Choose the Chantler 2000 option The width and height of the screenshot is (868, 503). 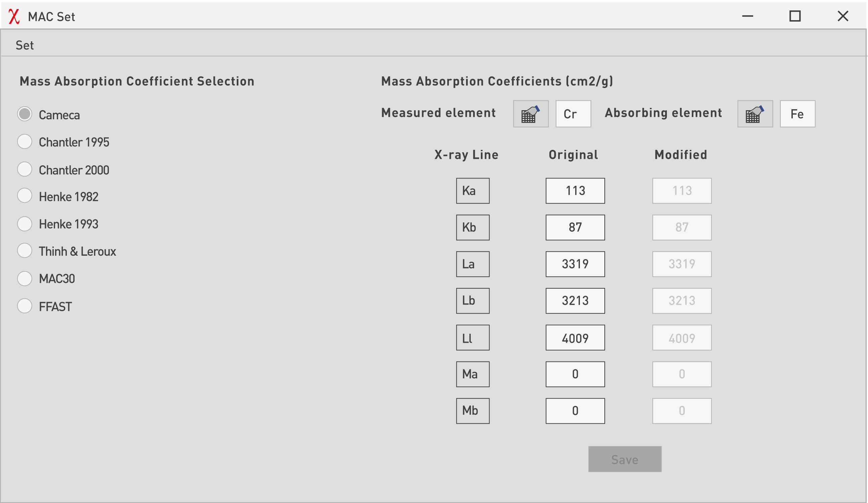pyautogui.click(x=25, y=169)
